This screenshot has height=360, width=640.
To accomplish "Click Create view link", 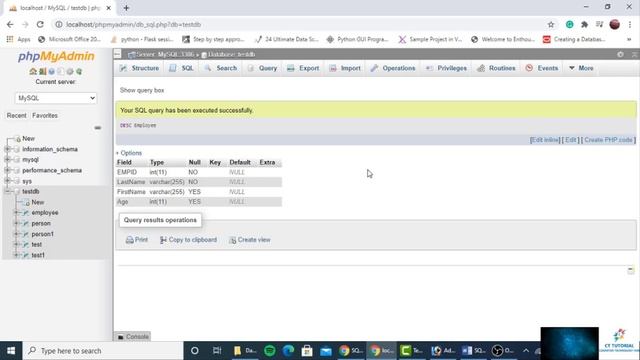I will coord(250,240).
